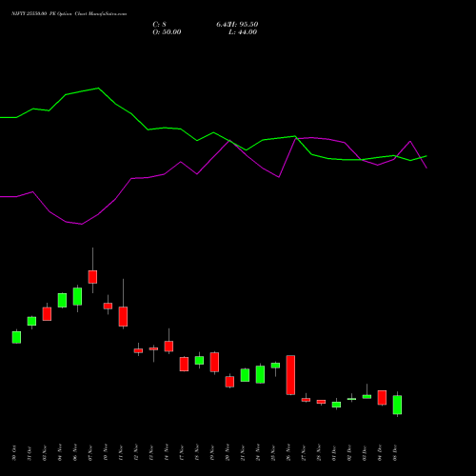Click the NIFTY PE Option chart title

click(x=69, y=14)
